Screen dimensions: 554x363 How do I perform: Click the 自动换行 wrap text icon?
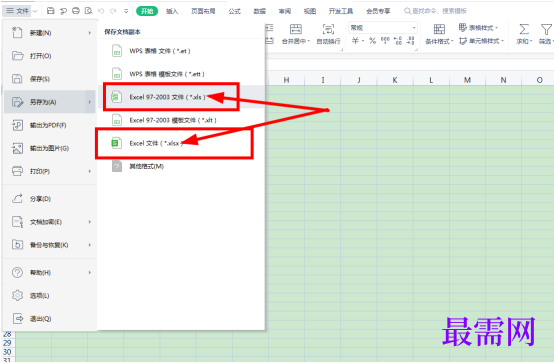tap(328, 29)
